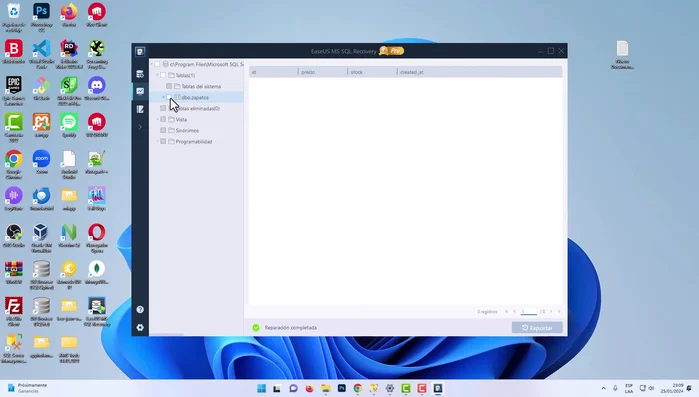The height and width of the screenshot is (397, 699).
Task: Click the page number input field
Action: click(529, 311)
